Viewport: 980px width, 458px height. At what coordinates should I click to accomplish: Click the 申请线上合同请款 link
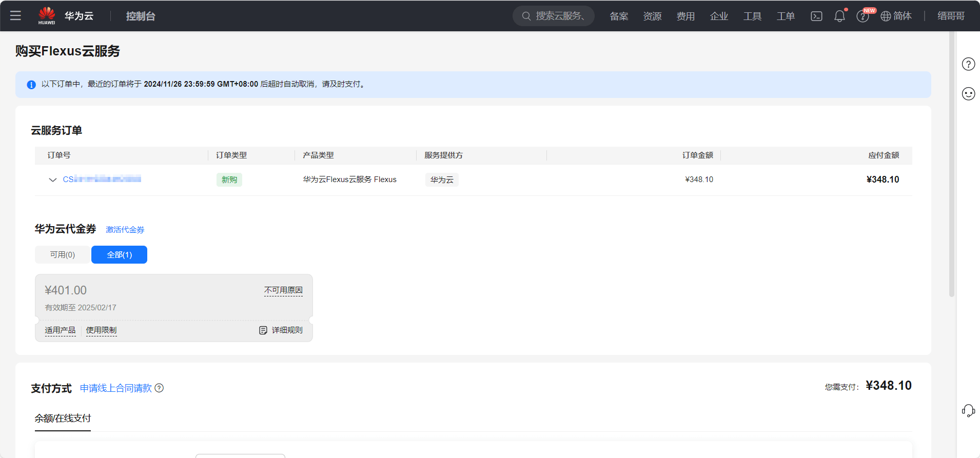116,388
